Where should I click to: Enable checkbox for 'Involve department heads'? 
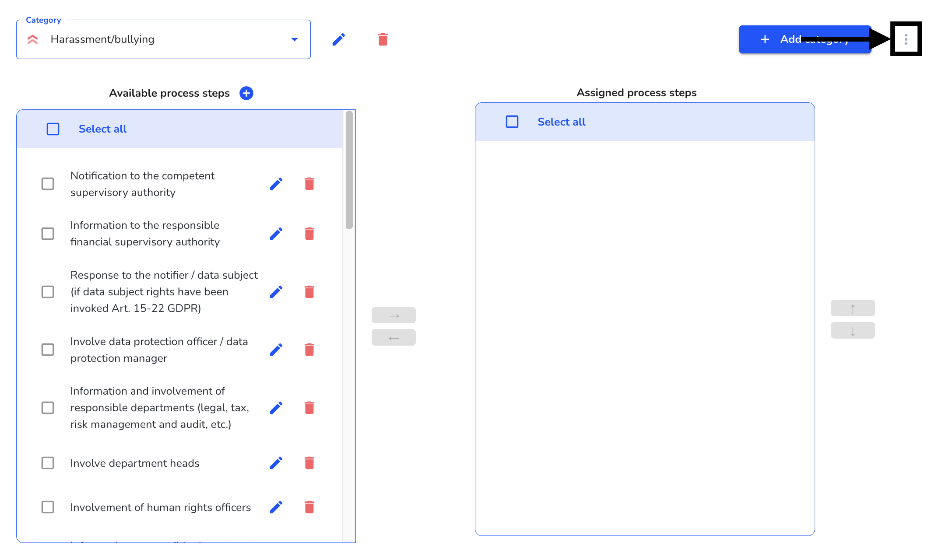(47, 463)
